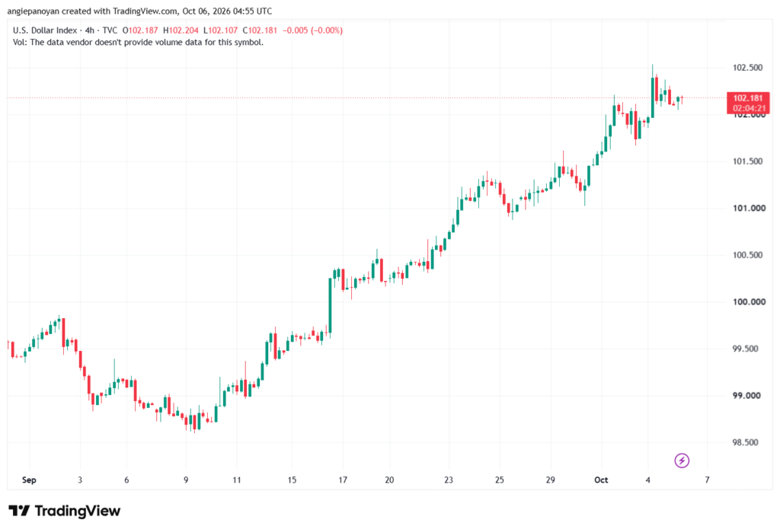Click the 25 date label on time axis

pos(500,479)
